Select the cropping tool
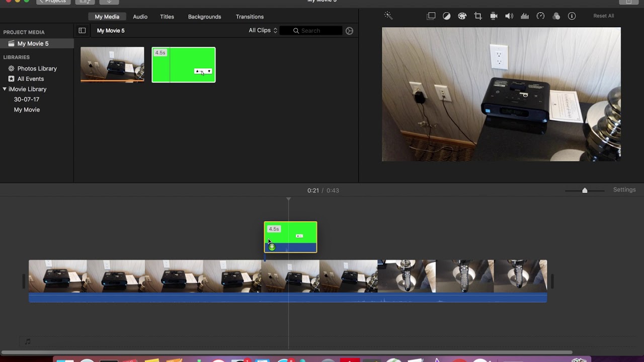 pyautogui.click(x=478, y=16)
